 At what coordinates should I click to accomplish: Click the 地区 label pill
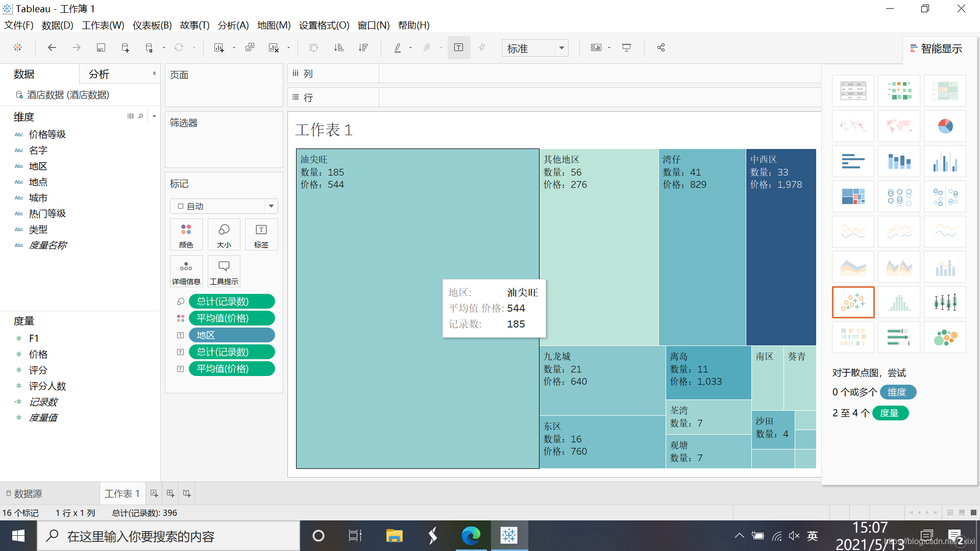click(232, 335)
